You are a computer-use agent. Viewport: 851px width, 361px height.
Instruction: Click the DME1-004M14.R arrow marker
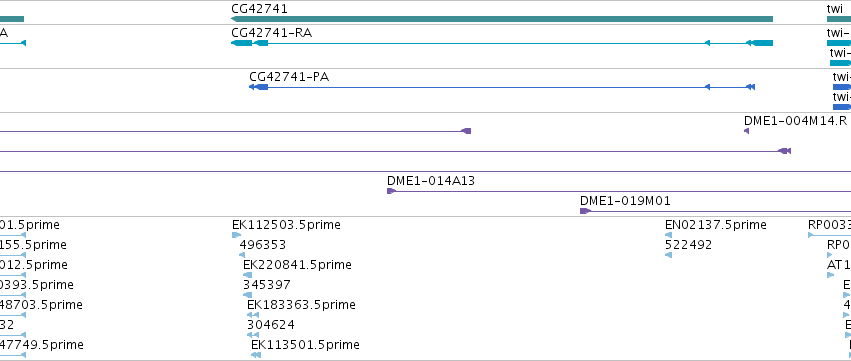(746, 131)
